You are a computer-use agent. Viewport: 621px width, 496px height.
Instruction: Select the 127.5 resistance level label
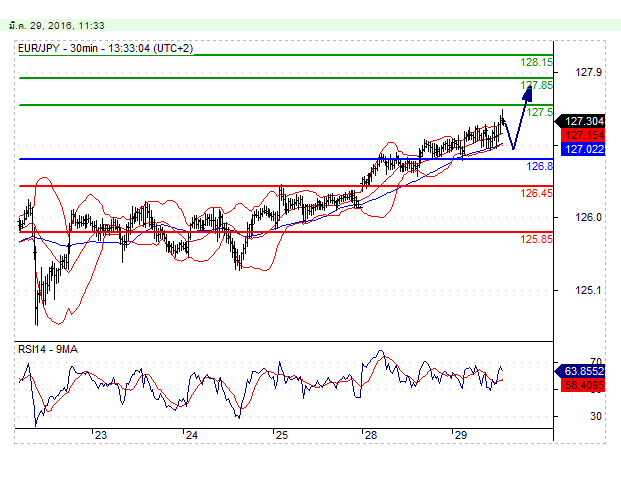[x=539, y=112]
